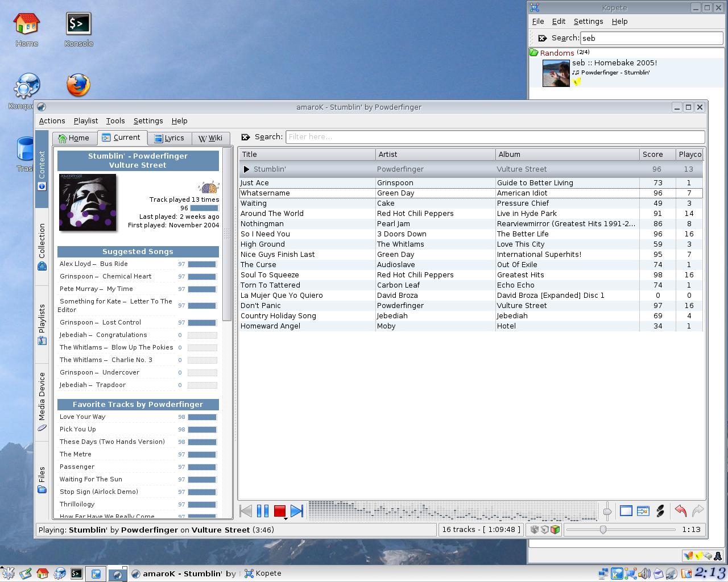Toggle the colorful cube append-suggestions icon
Viewport: 728px width, 582px height.
(x=555, y=530)
